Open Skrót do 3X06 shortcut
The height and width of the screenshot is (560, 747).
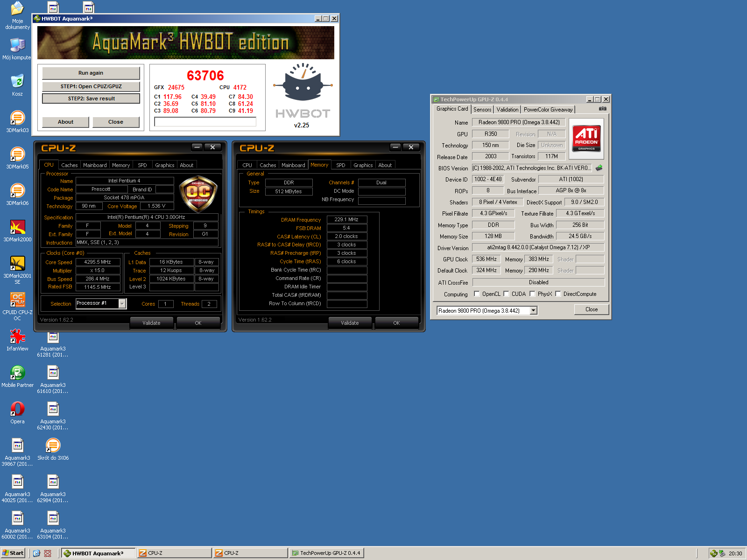tap(53, 449)
